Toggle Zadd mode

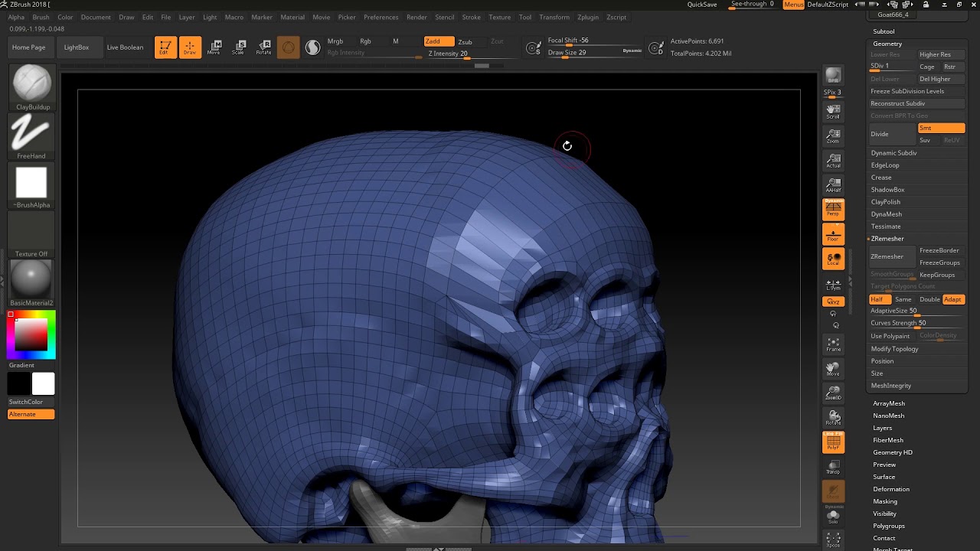pos(439,41)
